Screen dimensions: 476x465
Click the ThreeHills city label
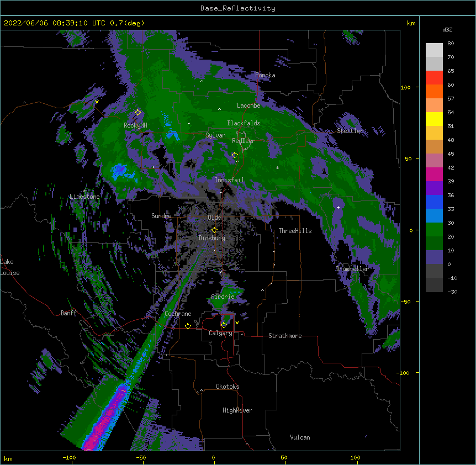295,231
